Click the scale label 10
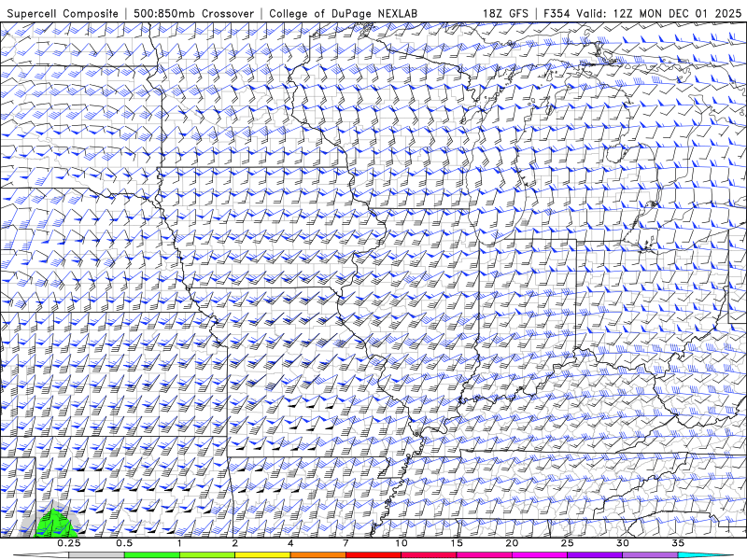Image resolution: width=747 pixels, height=560 pixels. 402,543
